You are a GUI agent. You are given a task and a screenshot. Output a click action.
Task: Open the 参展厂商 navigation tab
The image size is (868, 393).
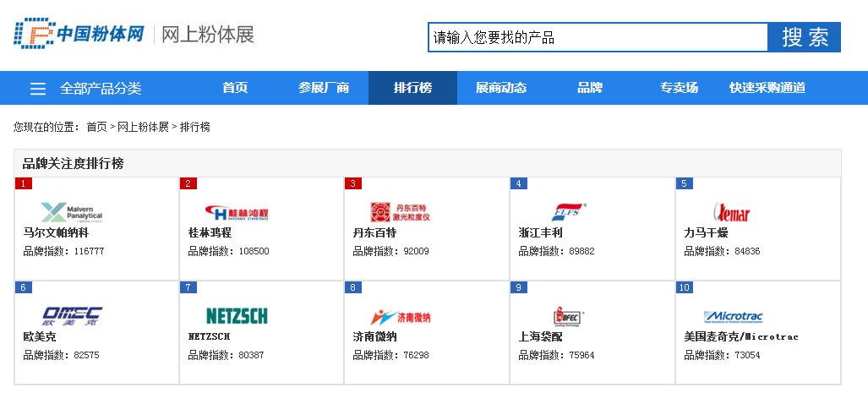(323, 88)
